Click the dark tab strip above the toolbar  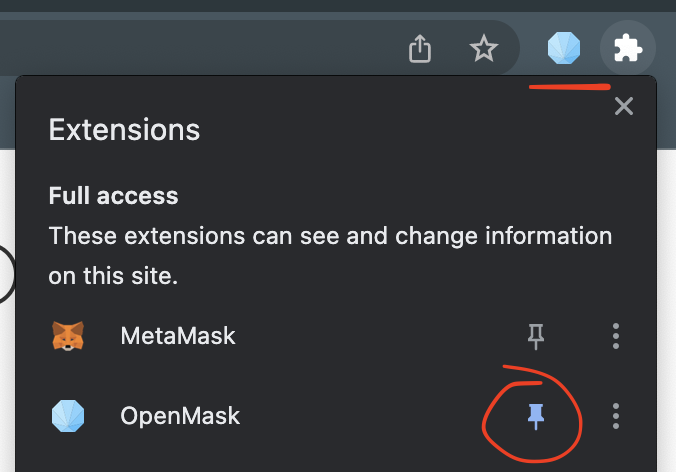[x=300, y=6]
